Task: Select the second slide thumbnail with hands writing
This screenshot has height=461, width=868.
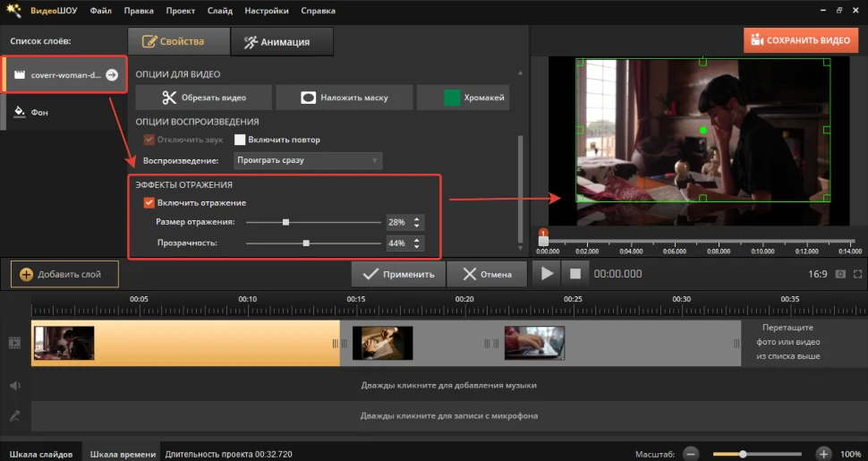Action: [x=382, y=343]
